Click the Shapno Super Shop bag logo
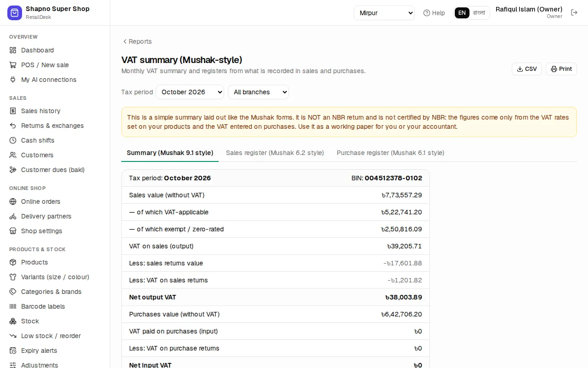 15,13
